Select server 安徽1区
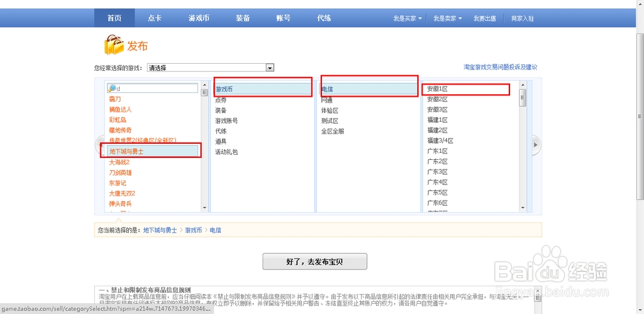Viewport: 644px width, 314px height. (437, 89)
